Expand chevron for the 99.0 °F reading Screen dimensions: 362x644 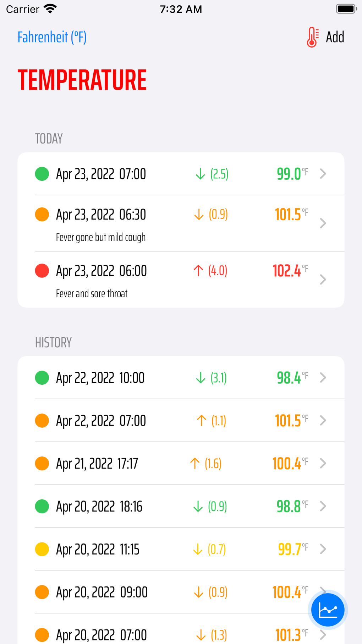323,174
